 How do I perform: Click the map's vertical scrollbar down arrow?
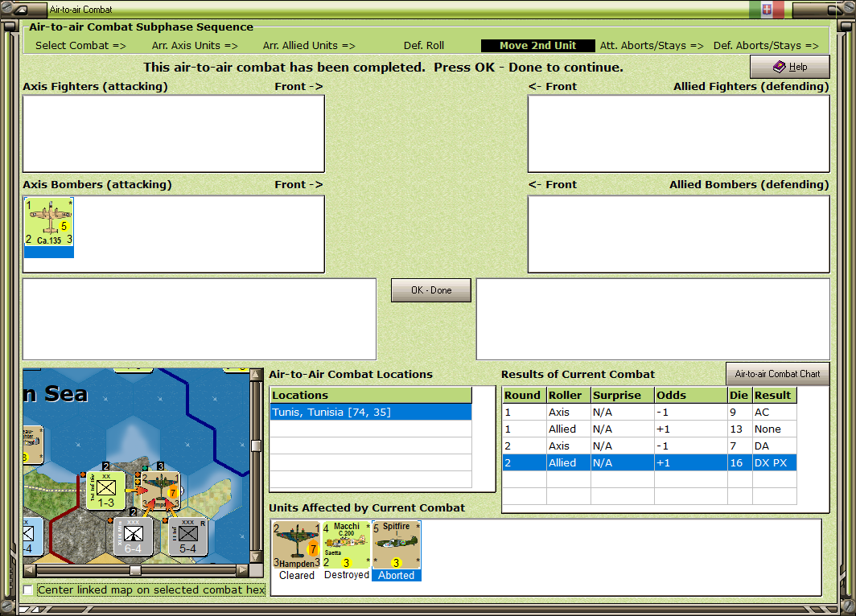pyautogui.click(x=255, y=557)
